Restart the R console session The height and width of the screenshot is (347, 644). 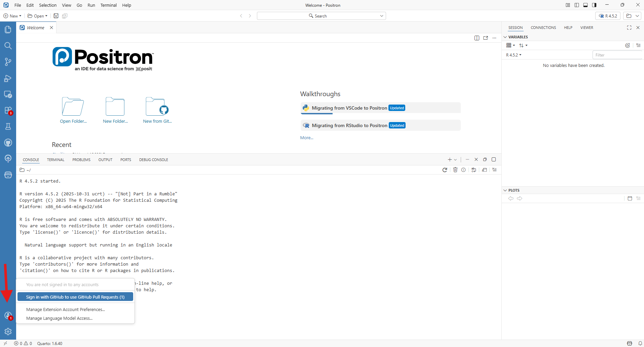click(445, 170)
